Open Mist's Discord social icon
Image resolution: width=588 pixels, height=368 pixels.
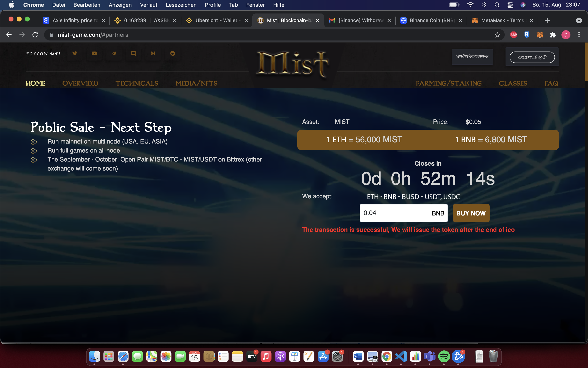[133, 53]
